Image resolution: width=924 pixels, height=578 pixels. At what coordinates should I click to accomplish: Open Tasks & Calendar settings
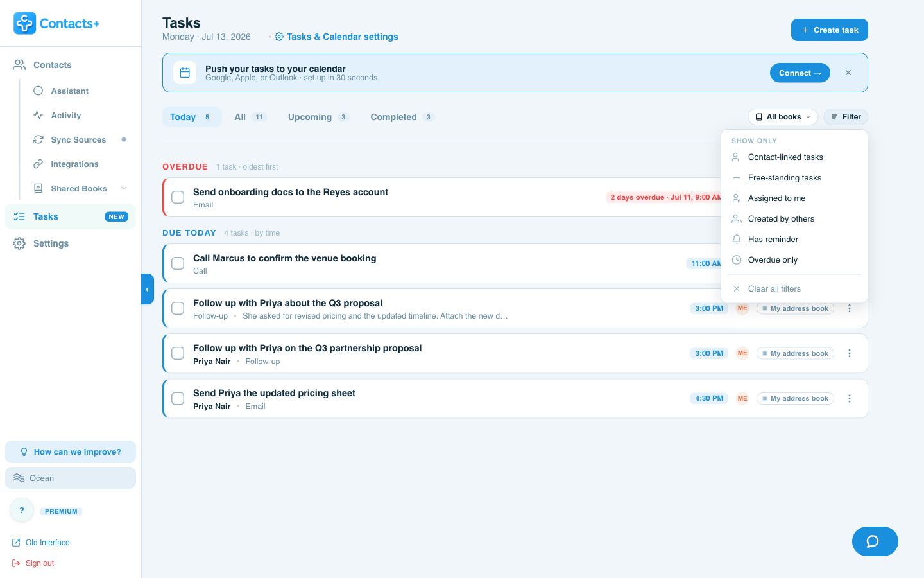[x=336, y=37]
